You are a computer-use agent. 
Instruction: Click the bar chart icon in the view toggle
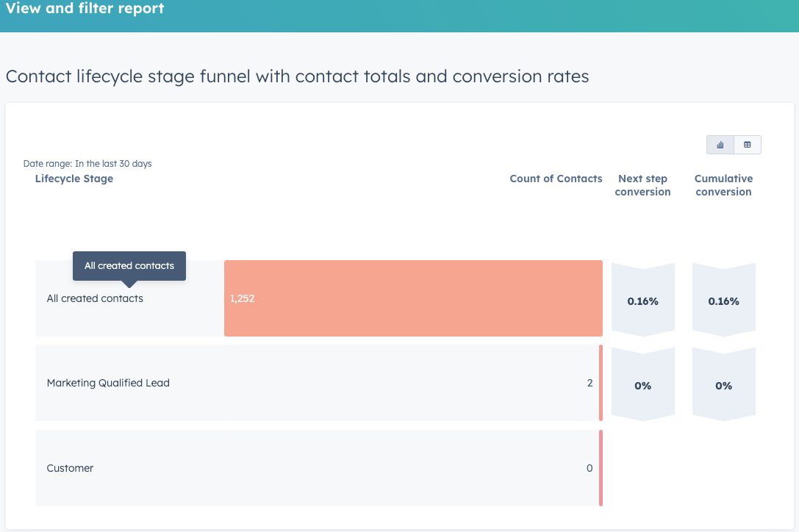tap(720, 145)
